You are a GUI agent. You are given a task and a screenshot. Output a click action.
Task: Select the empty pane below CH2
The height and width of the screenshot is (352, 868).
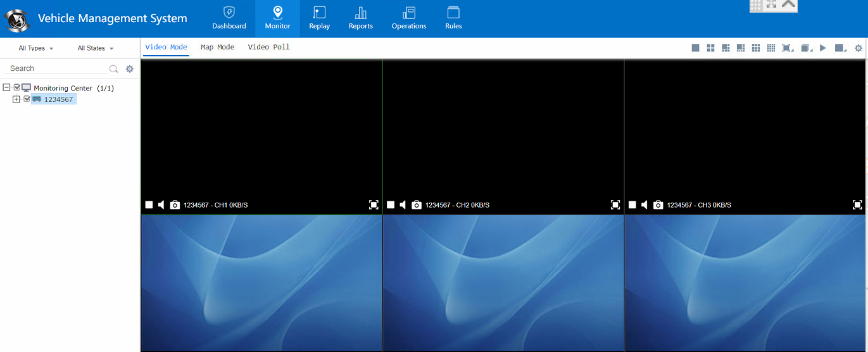[503, 282]
